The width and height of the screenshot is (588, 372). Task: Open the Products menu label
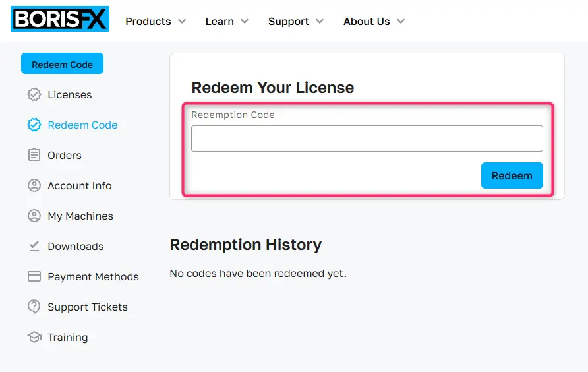(x=148, y=21)
